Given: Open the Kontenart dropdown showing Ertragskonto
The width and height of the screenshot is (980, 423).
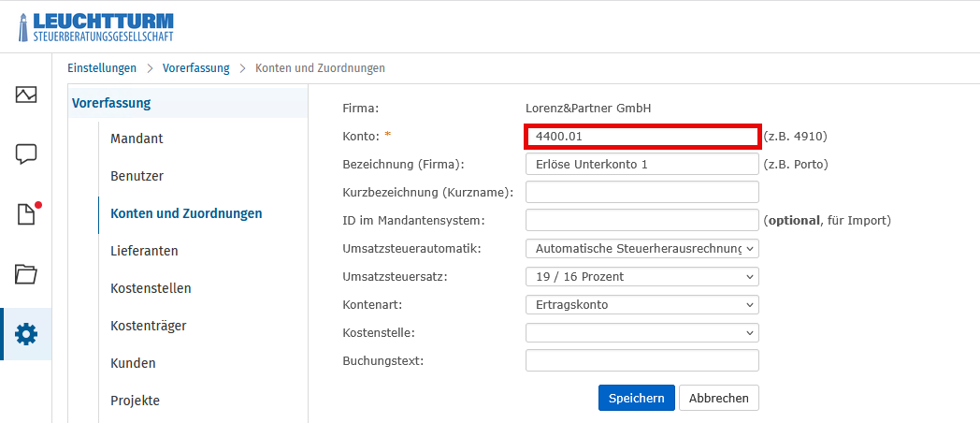Looking at the screenshot, I should (x=641, y=305).
